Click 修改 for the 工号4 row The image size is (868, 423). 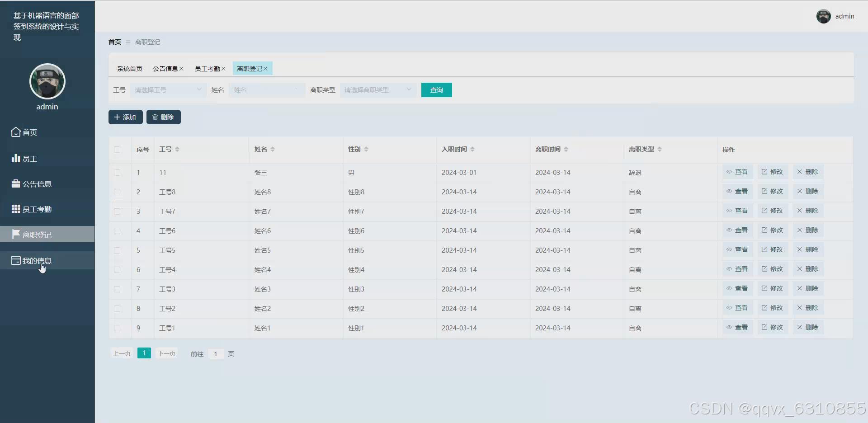click(x=773, y=269)
